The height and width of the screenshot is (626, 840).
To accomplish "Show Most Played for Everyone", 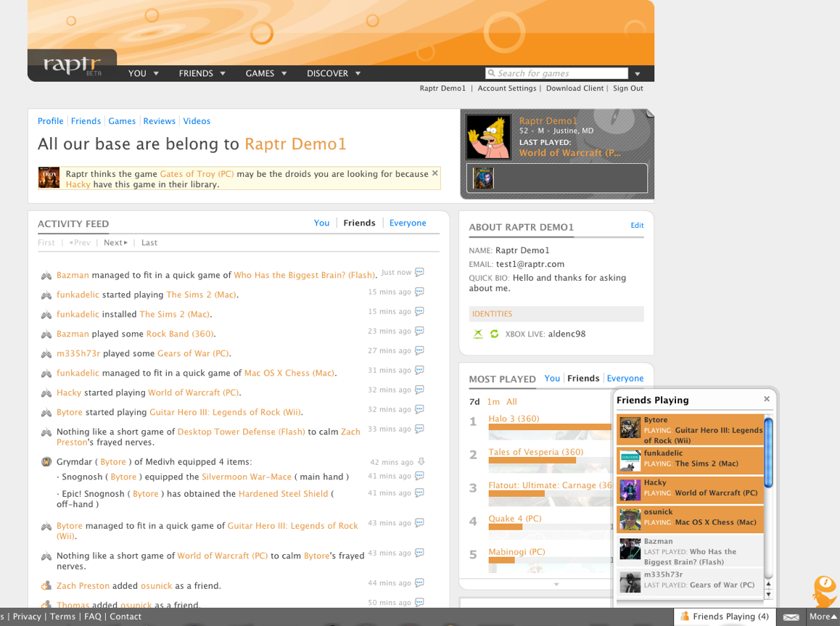I will coord(625,378).
